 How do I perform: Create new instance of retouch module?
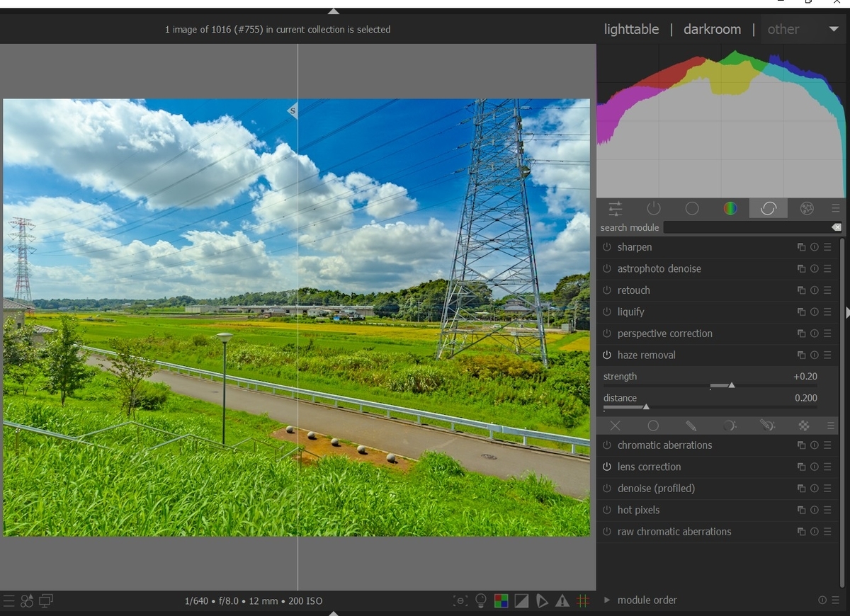pyautogui.click(x=801, y=290)
